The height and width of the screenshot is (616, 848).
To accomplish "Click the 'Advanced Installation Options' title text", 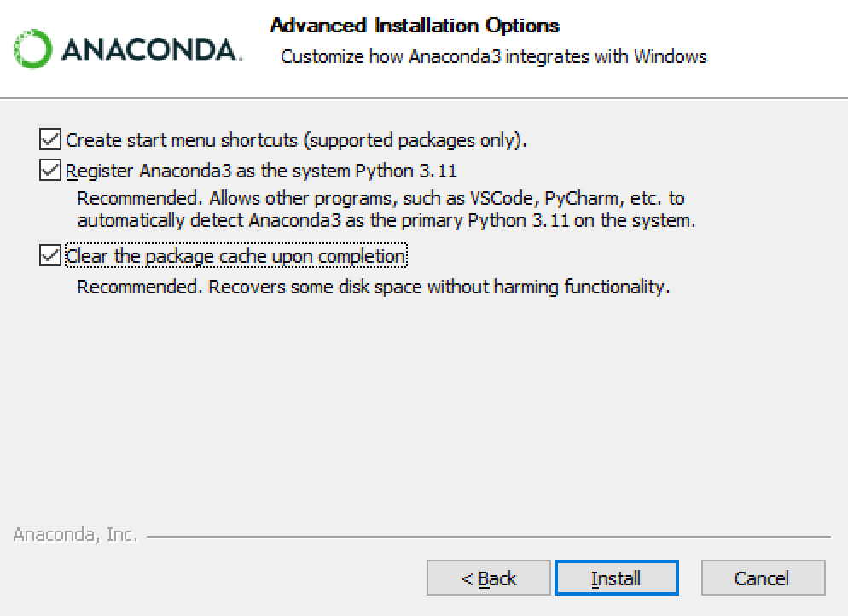I will click(x=415, y=25).
